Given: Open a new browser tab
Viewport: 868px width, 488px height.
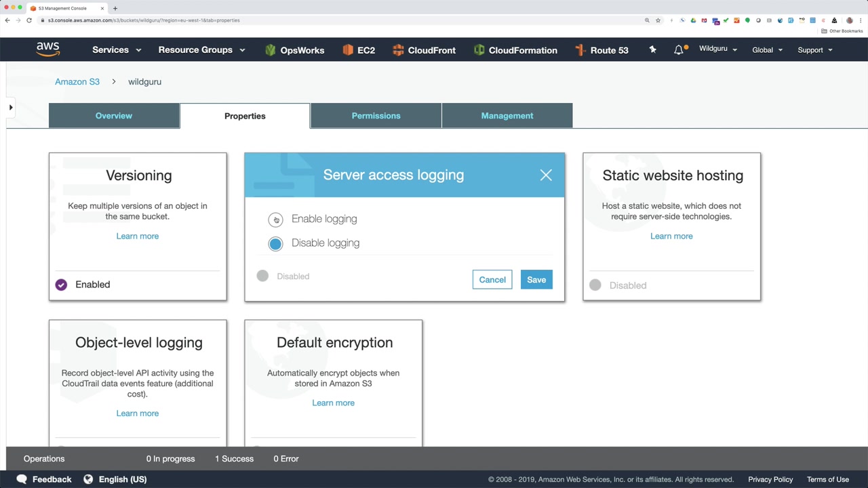Looking at the screenshot, I should (115, 8).
